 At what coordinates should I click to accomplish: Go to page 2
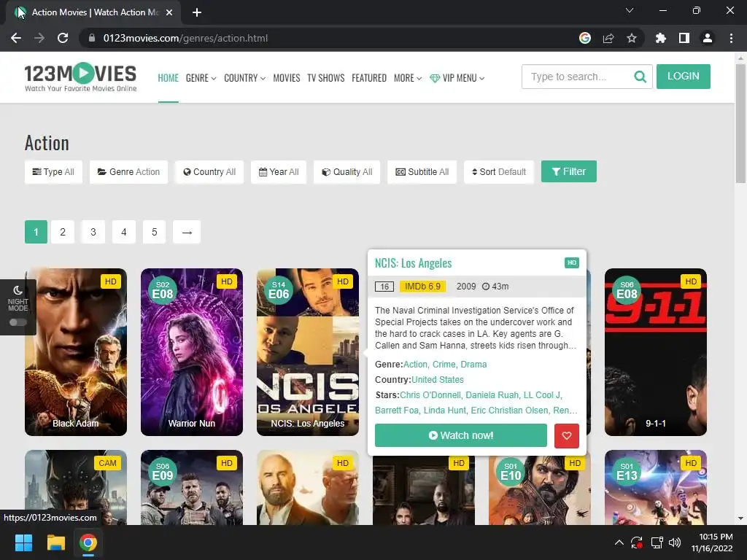pyautogui.click(x=63, y=232)
